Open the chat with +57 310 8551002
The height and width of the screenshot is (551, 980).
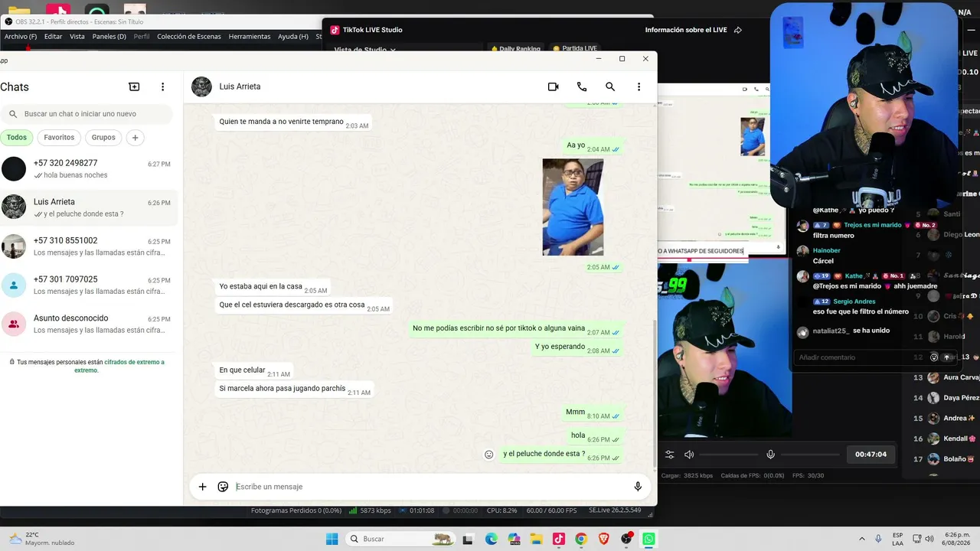click(x=89, y=246)
